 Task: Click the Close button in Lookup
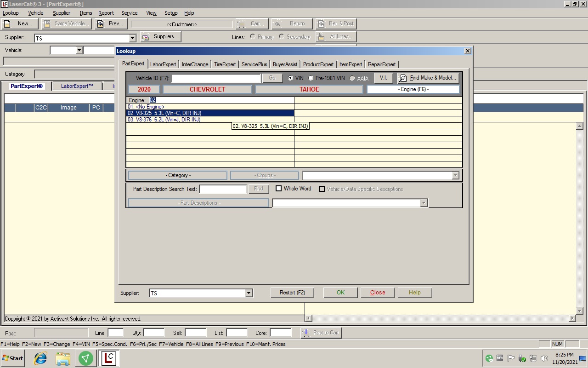pos(378,293)
